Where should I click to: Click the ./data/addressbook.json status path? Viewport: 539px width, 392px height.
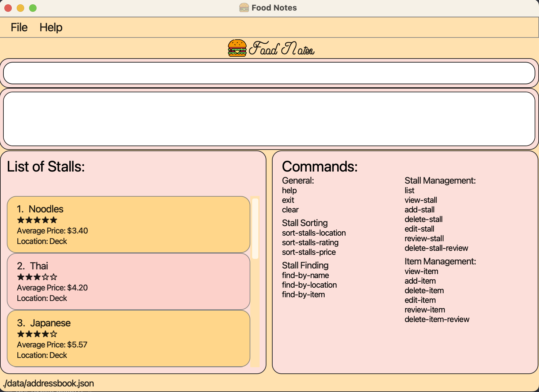coord(48,383)
